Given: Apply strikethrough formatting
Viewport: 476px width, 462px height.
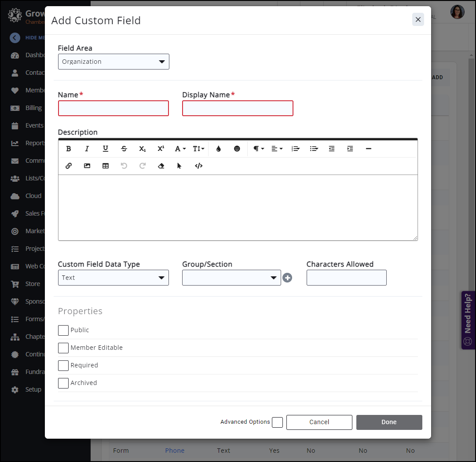Looking at the screenshot, I should click(x=124, y=149).
